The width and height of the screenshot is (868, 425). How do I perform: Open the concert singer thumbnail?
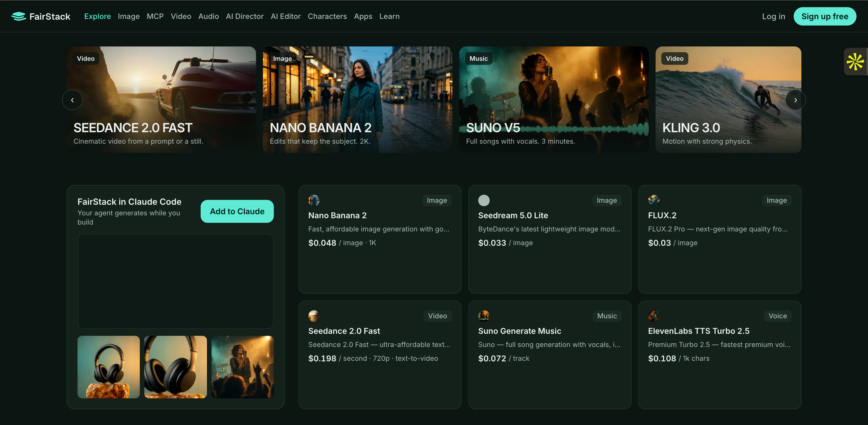[x=242, y=367]
